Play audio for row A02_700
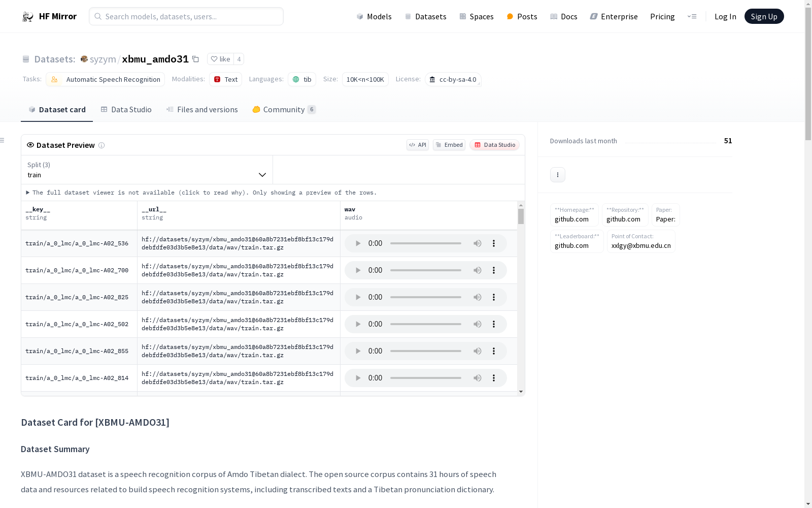Viewport: 812px width, 508px height. (358, 270)
